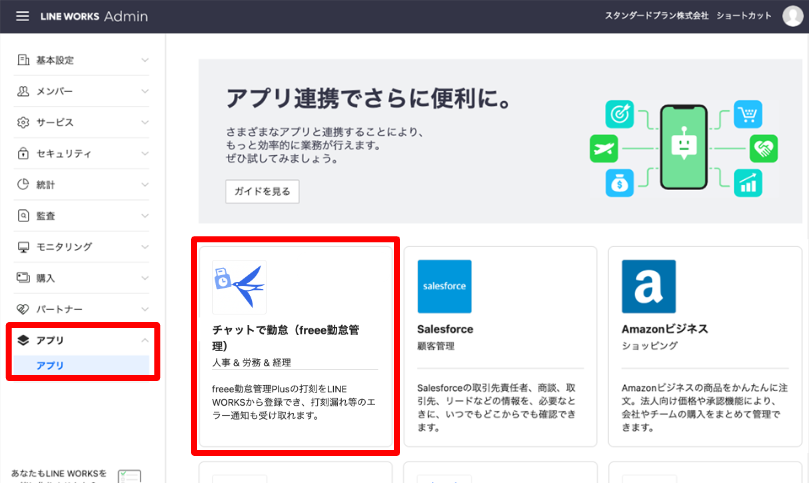This screenshot has height=483, width=809.
Task: Expand the メンバー section chevron
Action: pos(145,91)
